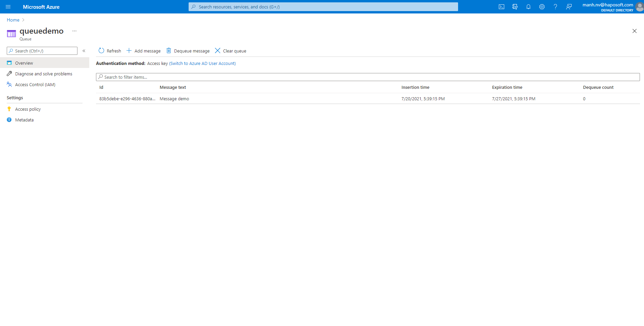Click the Refresh circular arrow icon
Screen dimensions: 644x326
[101, 50]
